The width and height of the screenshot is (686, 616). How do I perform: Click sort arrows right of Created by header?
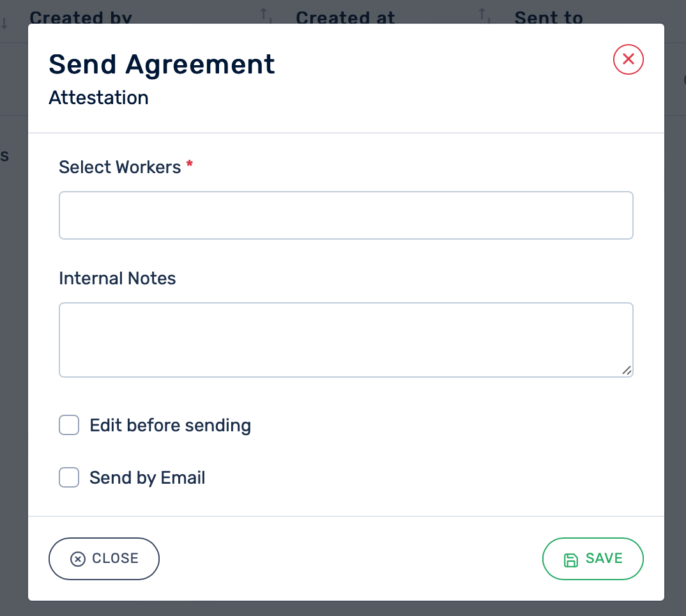point(265,15)
